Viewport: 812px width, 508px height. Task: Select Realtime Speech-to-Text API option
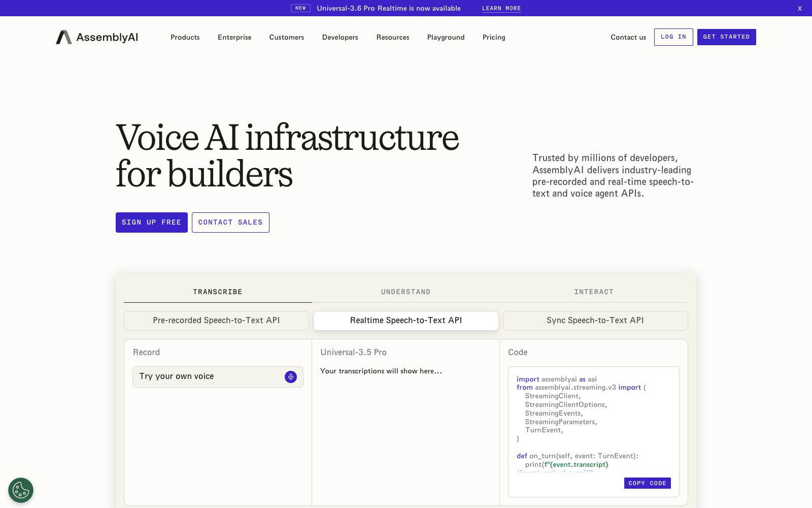click(406, 321)
